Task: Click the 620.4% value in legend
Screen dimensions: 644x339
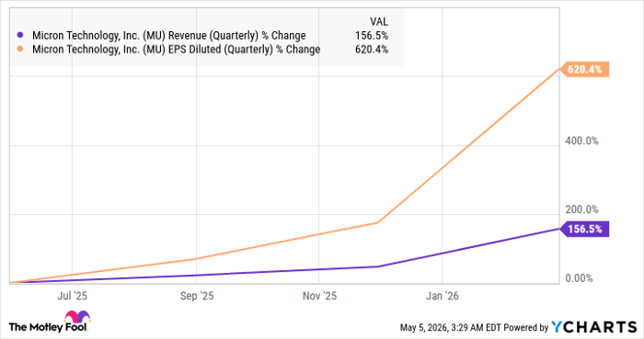Action: [x=372, y=50]
